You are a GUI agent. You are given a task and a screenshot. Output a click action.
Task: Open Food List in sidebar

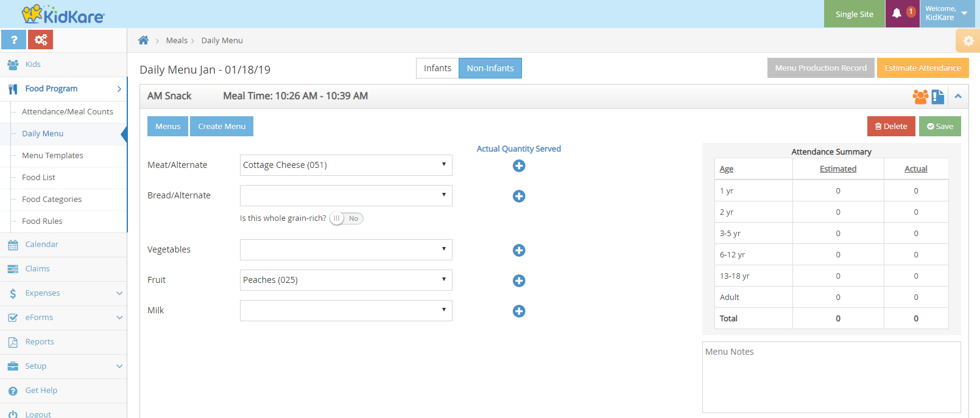point(38,178)
